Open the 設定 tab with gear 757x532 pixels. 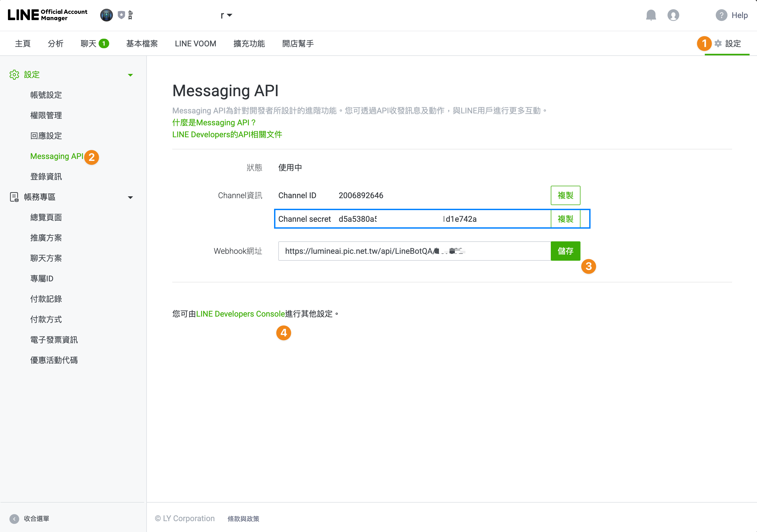(727, 43)
